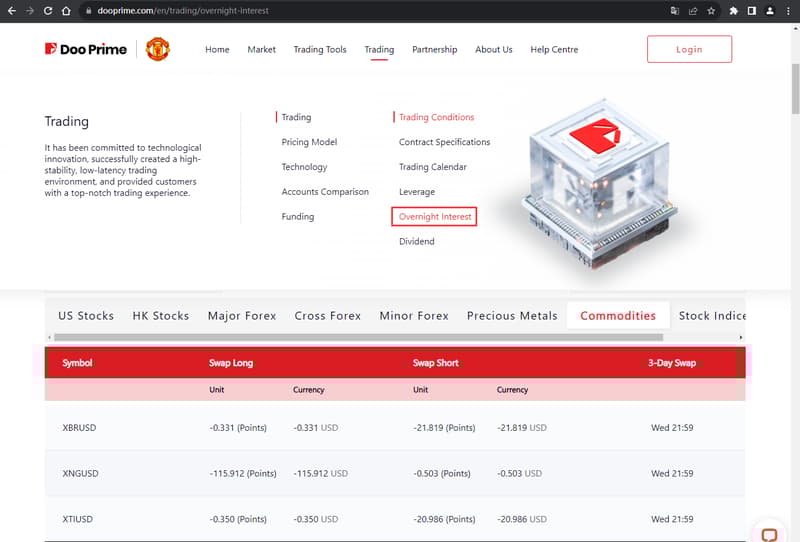
Task: Select the Major Forex tab
Action: coord(242,315)
